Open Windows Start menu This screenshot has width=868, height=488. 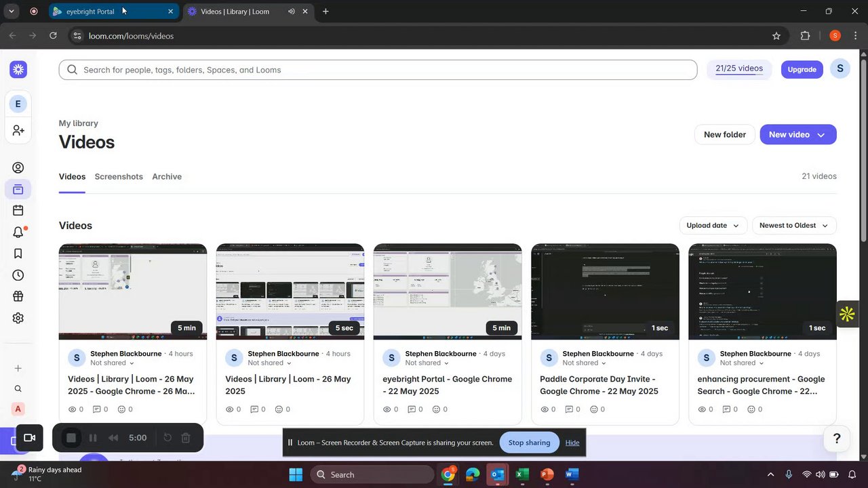tap(296, 474)
